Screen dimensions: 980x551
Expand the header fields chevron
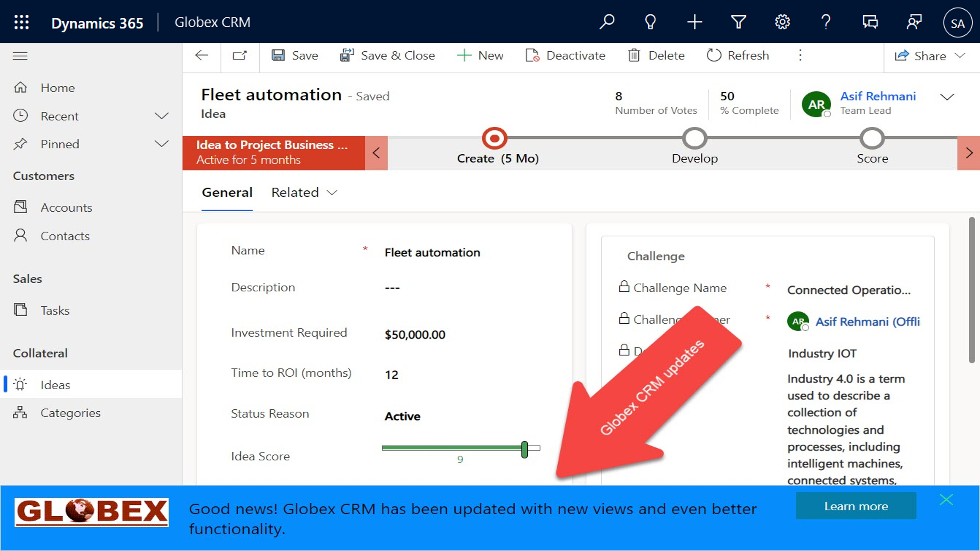coord(947,97)
